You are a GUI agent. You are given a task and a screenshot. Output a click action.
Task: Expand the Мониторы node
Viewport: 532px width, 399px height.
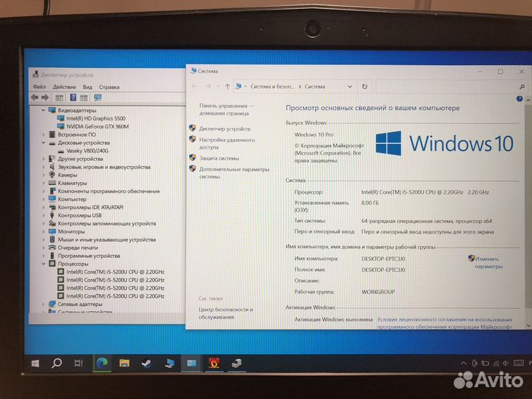pos(44,232)
